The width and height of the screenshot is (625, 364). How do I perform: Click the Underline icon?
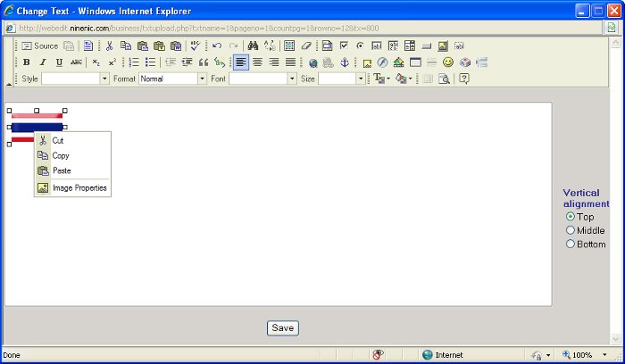click(x=59, y=62)
